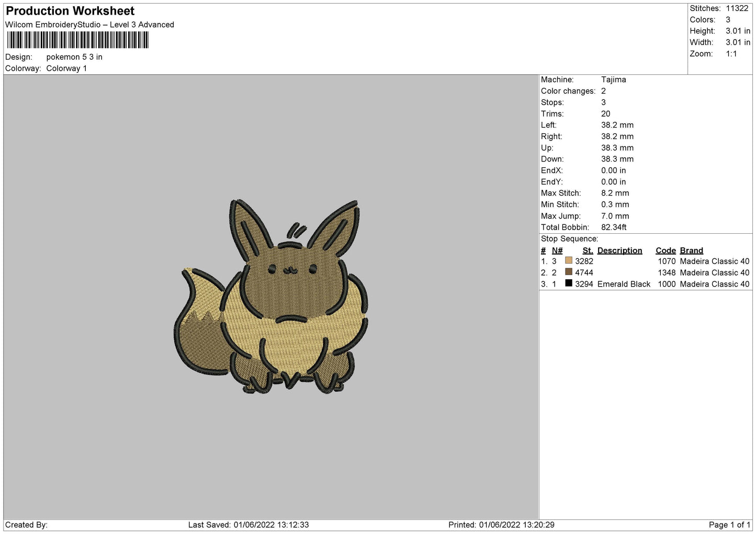Select the 'Wilcom EmbroideryStudio – Level 3 Advanced' text
Viewport: 756px width, 534px height.
89,25
